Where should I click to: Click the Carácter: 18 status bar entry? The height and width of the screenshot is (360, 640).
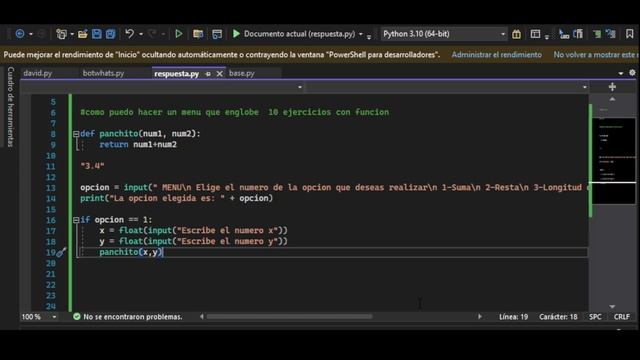pyautogui.click(x=558, y=317)
